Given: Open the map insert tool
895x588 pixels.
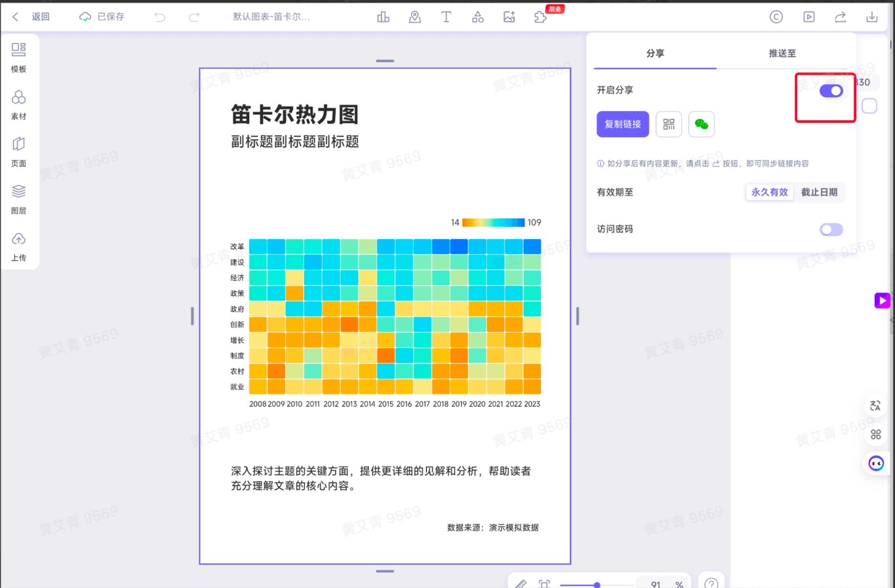Looking at the screenshot, I should [x=415, y=17].
